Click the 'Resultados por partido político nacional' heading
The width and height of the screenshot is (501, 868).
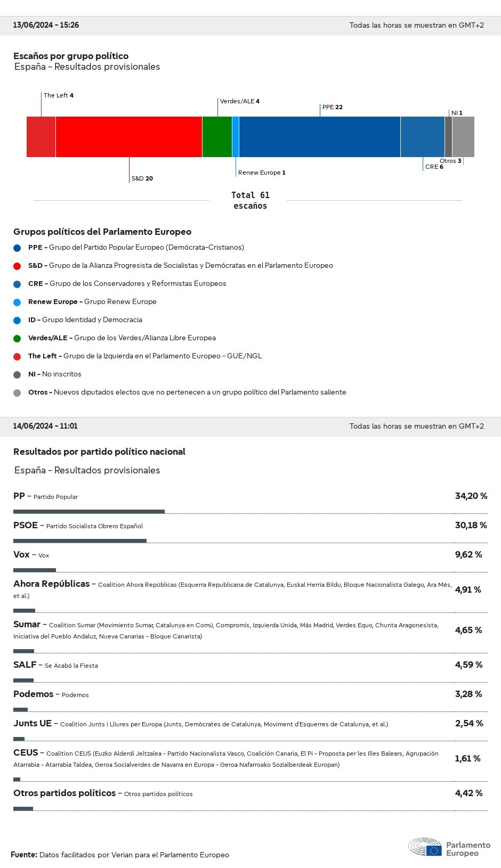tap(99, 452)
